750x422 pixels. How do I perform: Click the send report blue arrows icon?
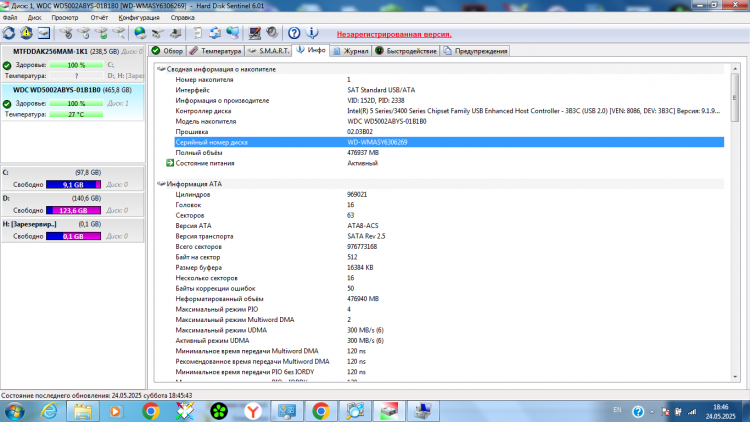click(x=215, y=33)
